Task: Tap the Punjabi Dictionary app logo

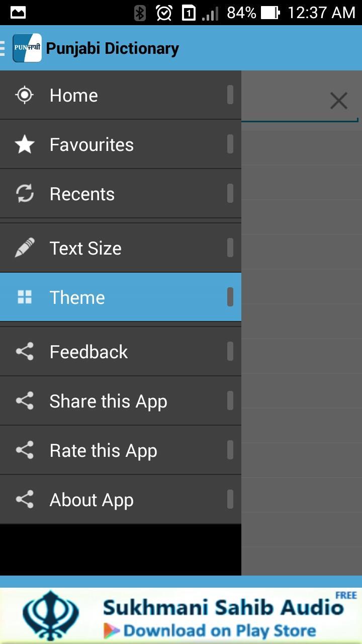Action: point(27,48)
